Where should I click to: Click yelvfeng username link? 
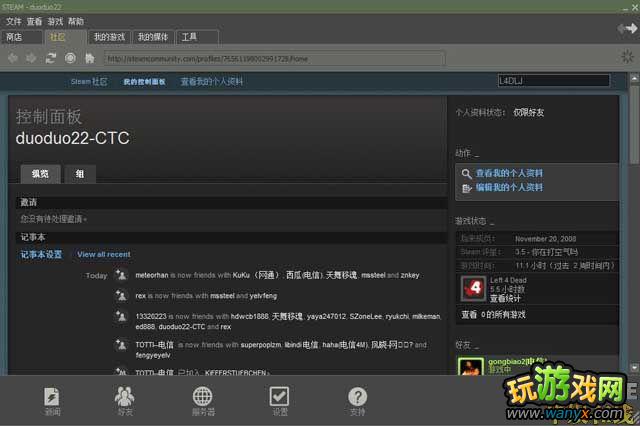[263, 296]
